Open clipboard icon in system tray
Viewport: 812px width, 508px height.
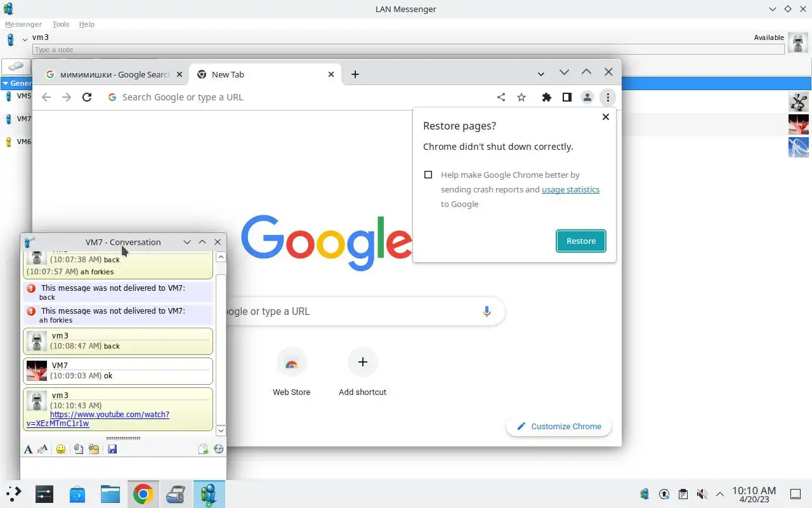pyautogui.click(x=683, y=494)
